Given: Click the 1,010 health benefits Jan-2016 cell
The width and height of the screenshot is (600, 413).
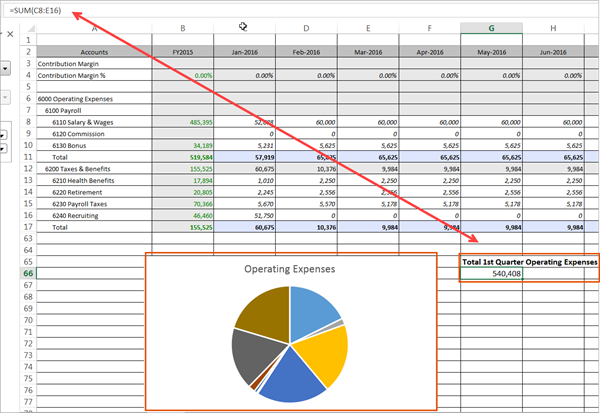Looking at the screenshot, I should point(245,181).
